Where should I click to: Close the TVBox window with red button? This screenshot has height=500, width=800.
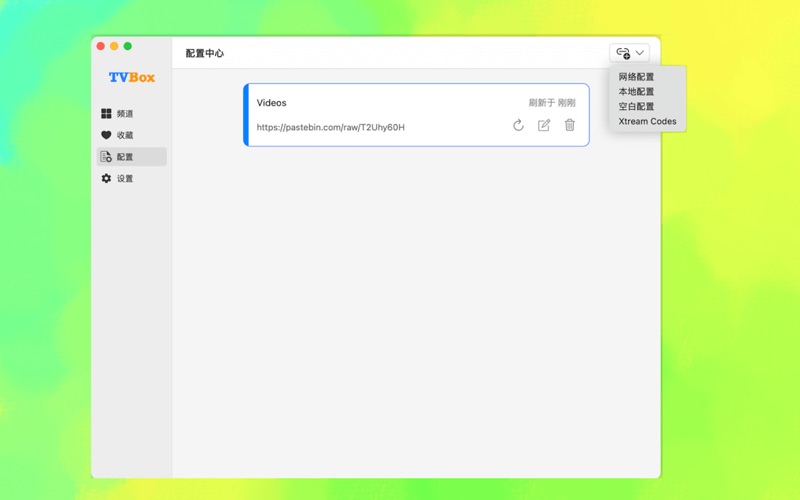(x=101, y=46)
